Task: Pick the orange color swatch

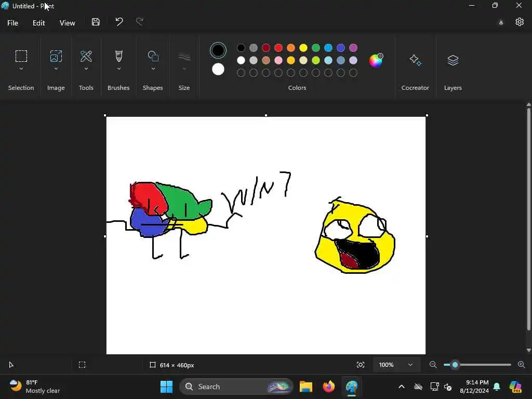Action: coord(291,48)
